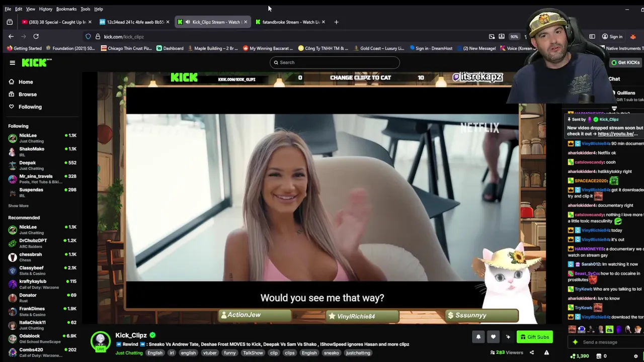Open ShakoMako channel from sidebar
This screenshot has height=362, width=644.
[42, 152]
